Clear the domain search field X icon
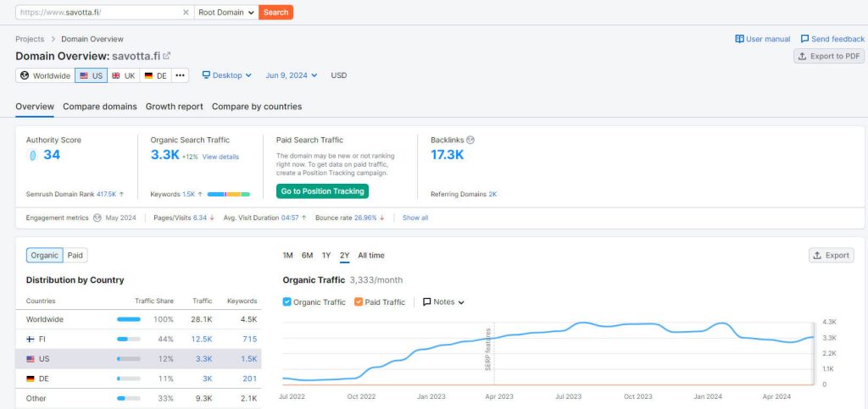Screen dimensions: 868x409 pos(186,12)
